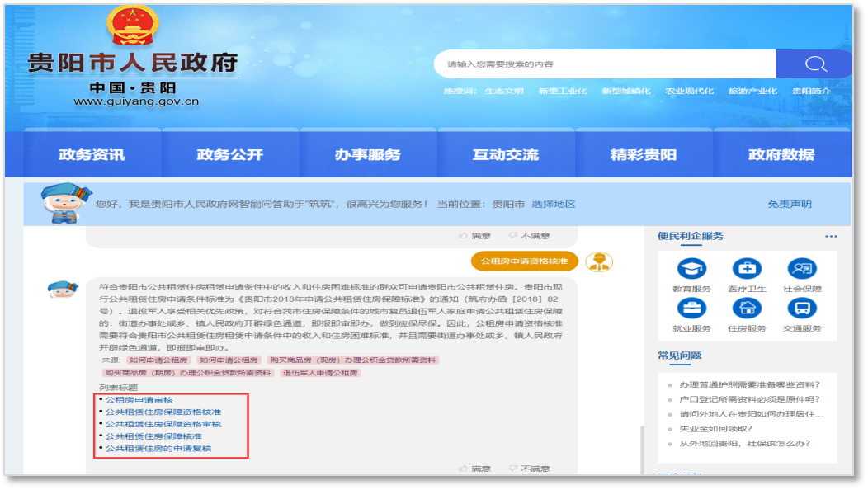Image resolution: width=868 pixels, height=490 pixels.
Task: Click hot search term 新型城镇化
Action: (x=626, y=91)
